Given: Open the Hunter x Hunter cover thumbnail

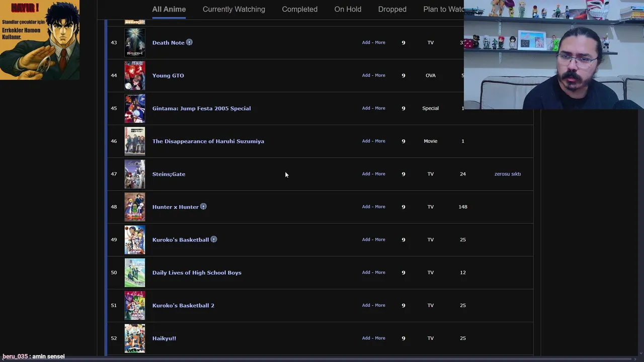Looking at the screenshot, I should [135, 207].
